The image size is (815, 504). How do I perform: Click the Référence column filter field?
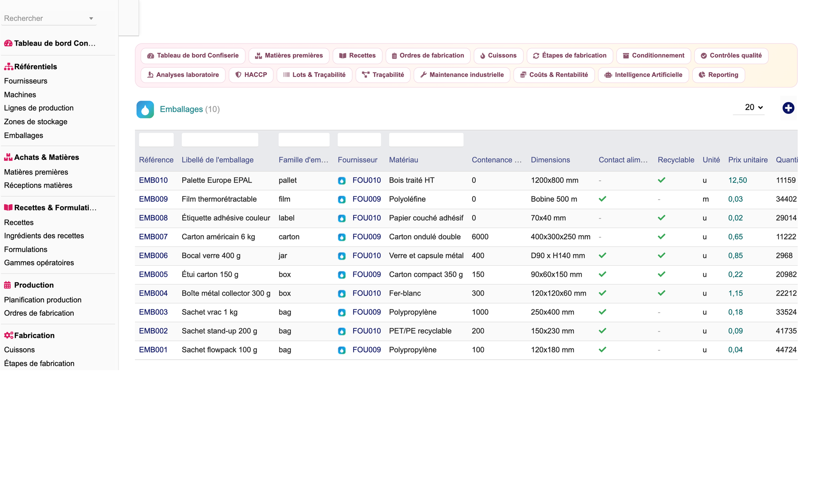[156, 140]
